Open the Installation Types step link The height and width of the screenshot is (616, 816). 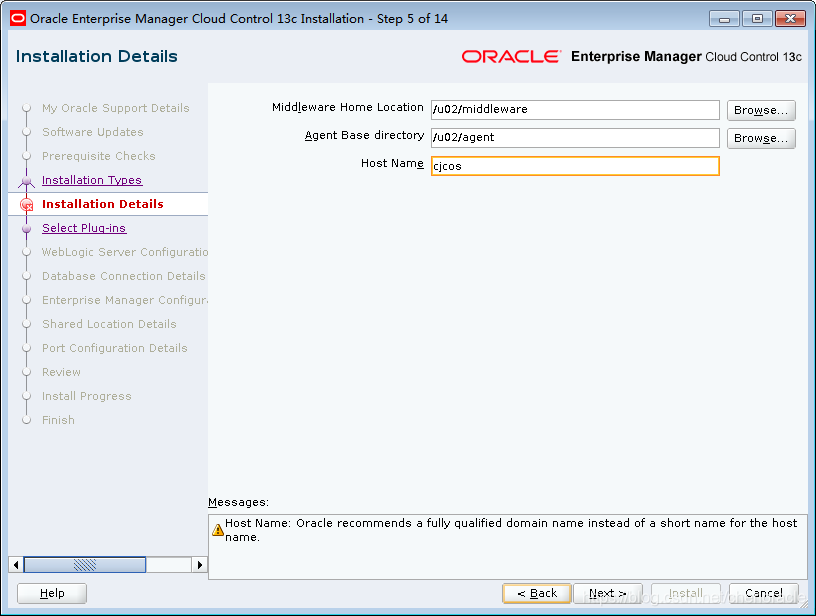coord(92,180)
